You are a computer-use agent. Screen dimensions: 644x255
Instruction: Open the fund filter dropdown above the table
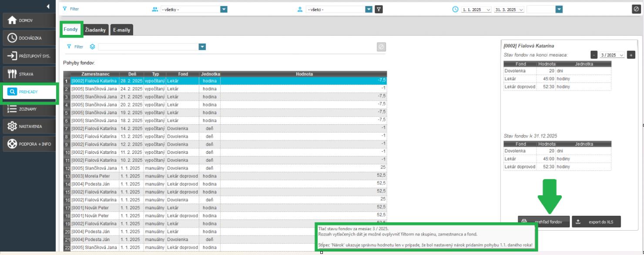(202, 47)
